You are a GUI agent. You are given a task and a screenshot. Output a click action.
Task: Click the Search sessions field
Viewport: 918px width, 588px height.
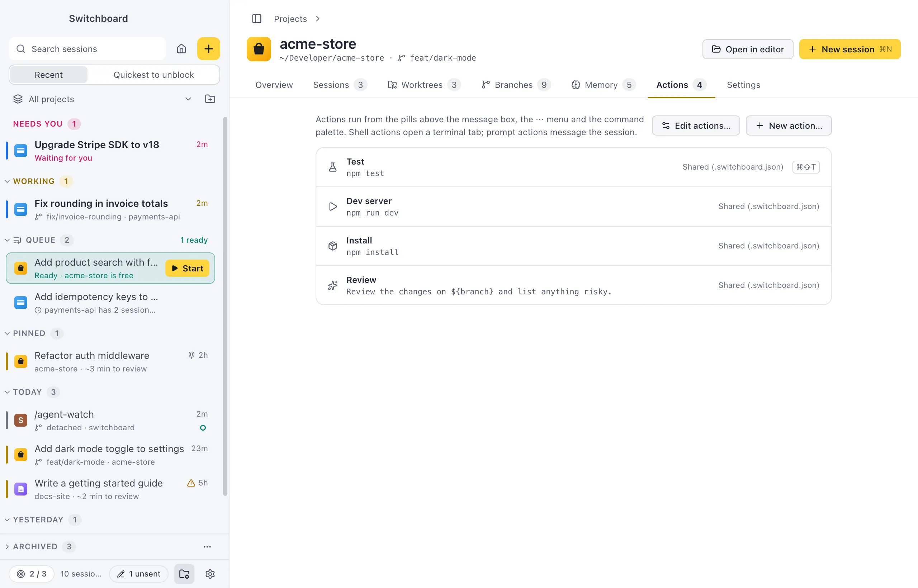point(87,49)
